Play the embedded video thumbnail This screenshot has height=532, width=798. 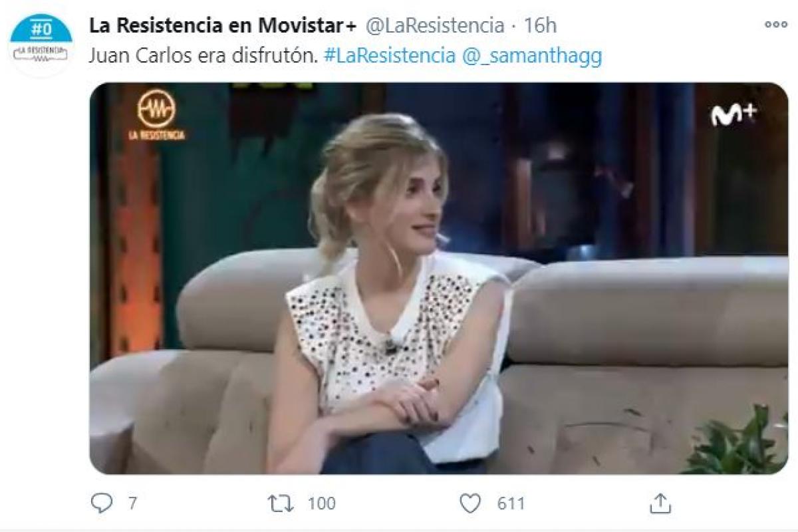(x=439, y=278)
